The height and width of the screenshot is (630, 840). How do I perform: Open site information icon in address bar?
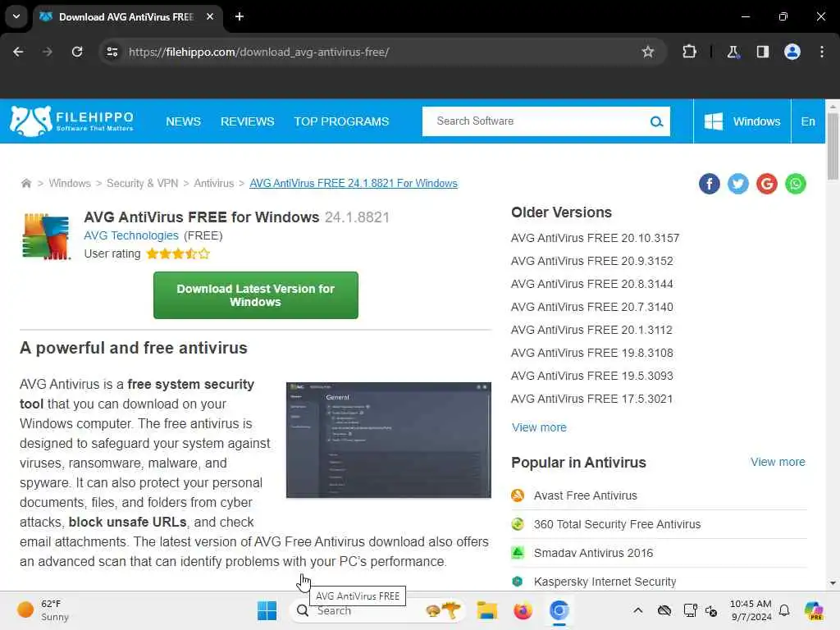click(112, 52)
